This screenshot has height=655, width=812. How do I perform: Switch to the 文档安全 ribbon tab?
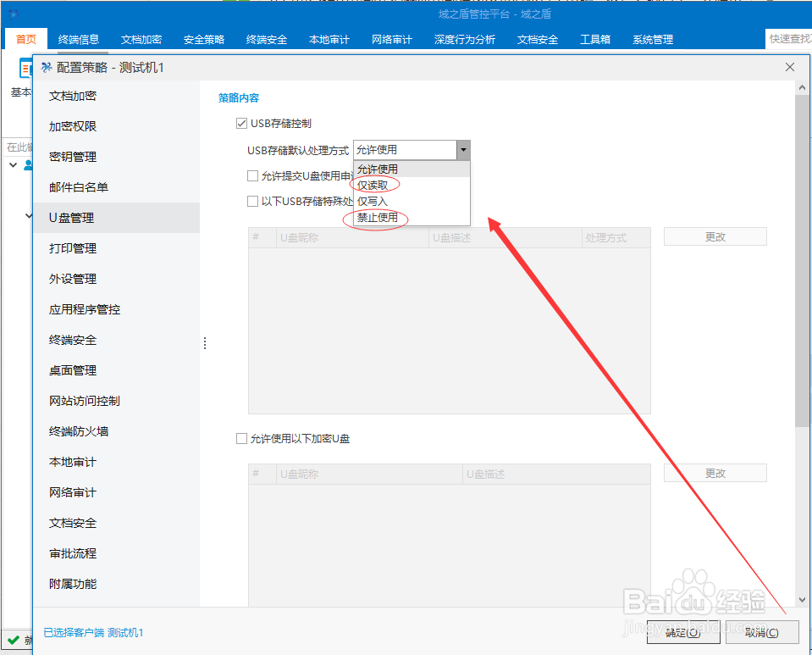tap(538, 39)
